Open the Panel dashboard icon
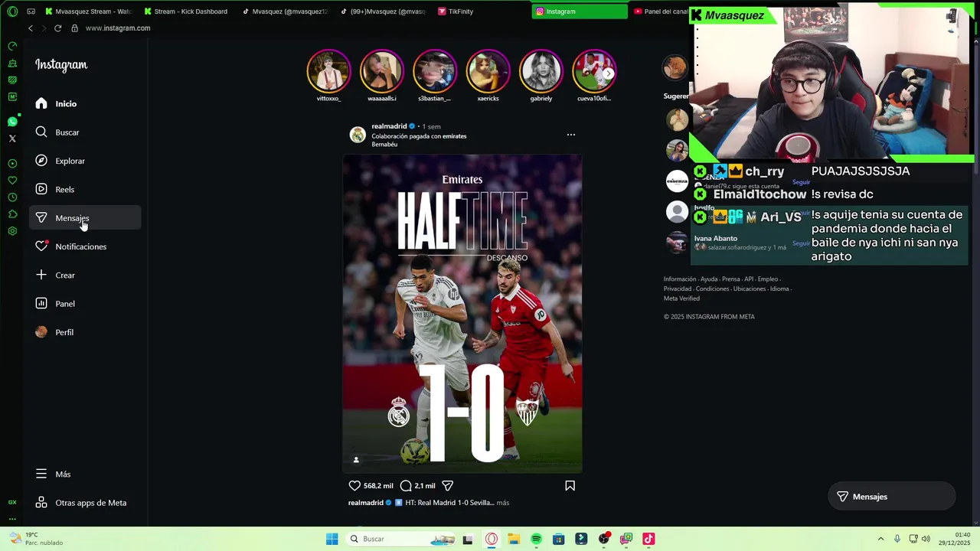 tap(41, 304)
